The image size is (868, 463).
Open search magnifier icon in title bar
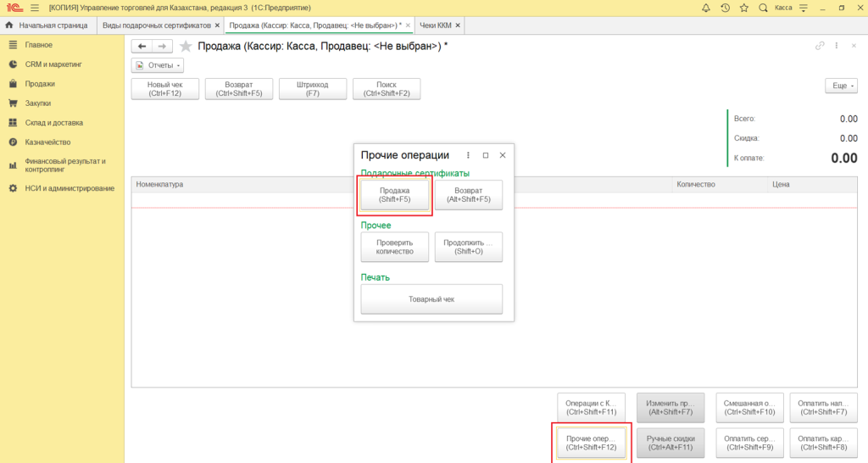pos(763,8)
